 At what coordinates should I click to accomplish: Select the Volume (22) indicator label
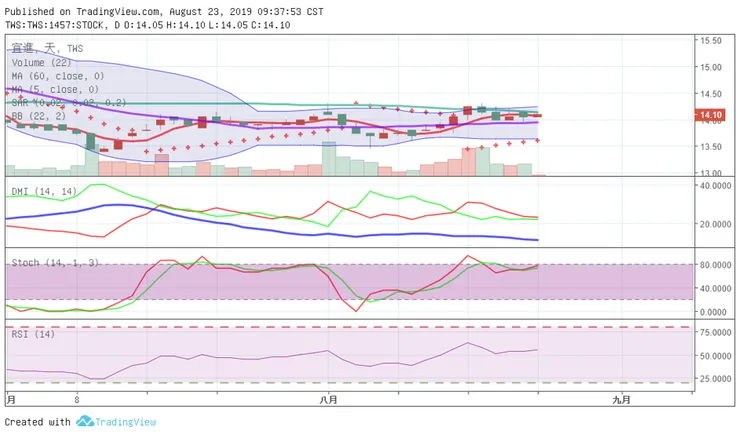pos(42,62)
